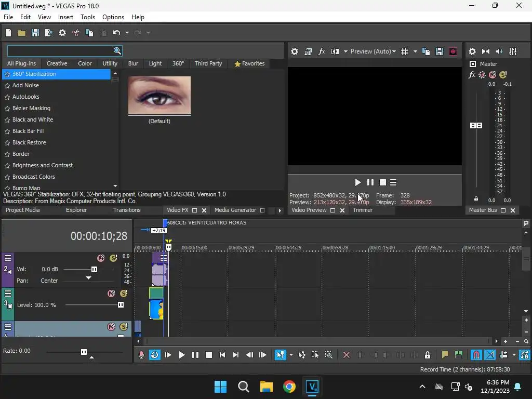Adjust track 2 Vol slider

click(94, 270)
